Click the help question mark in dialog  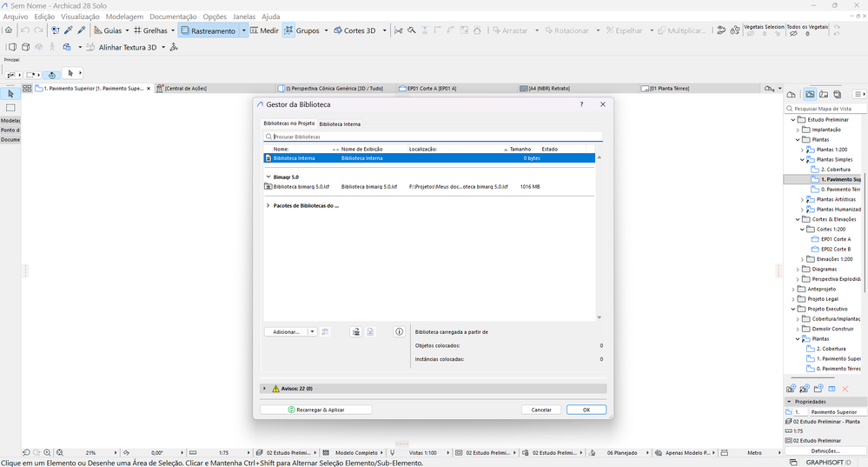coord(581,104)
